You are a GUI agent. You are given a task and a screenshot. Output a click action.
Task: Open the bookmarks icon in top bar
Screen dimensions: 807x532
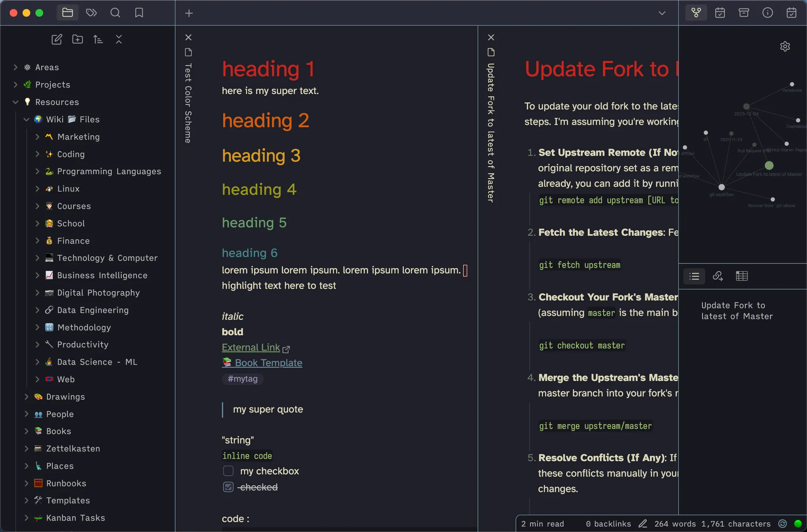click(x=139, y=13)
